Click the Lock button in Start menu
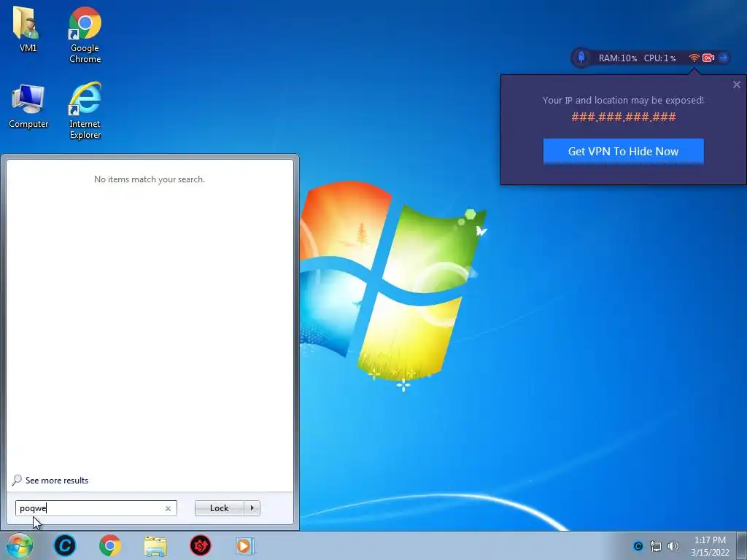 (x=219, y=508)
